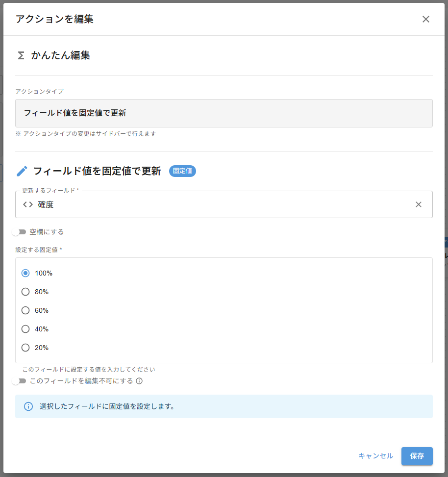Viewport: 448px width, 477px height.
Task: Open the 更新するフィールド dropdown
Action: pyautogui.click(x=221, y=204)
